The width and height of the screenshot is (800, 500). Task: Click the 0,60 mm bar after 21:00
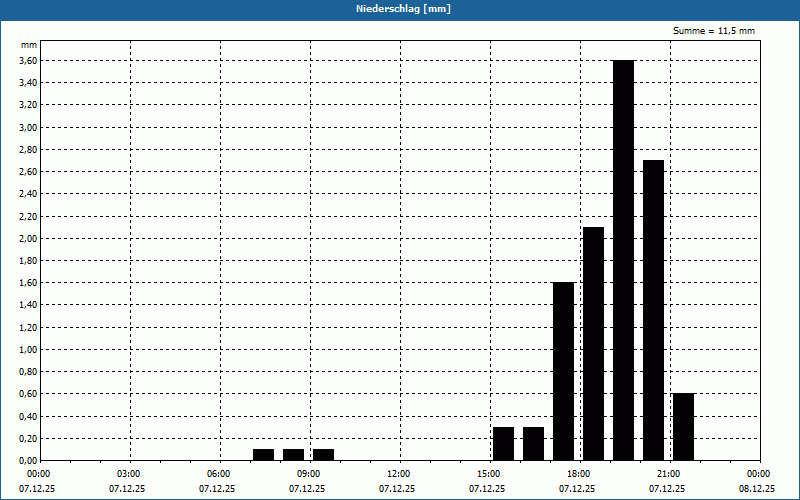click(683, 427)
